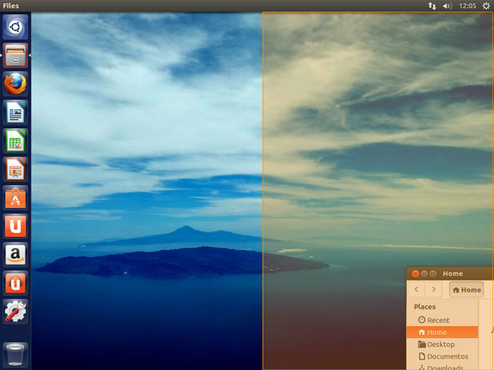Open Ubuntu Software Center
Screen dimensions: 494x370
15,198
